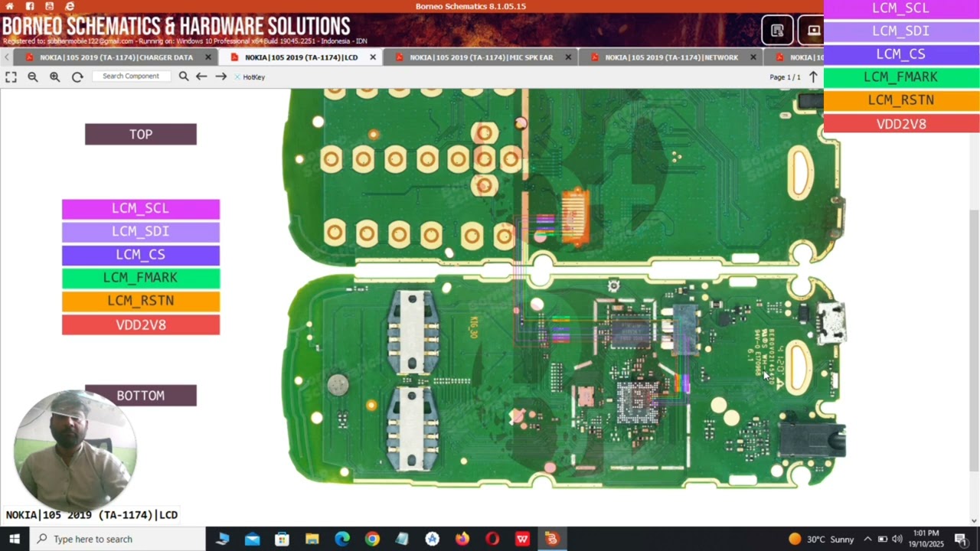
Task: Click the home icon in title bar
Action: [10, 6]
